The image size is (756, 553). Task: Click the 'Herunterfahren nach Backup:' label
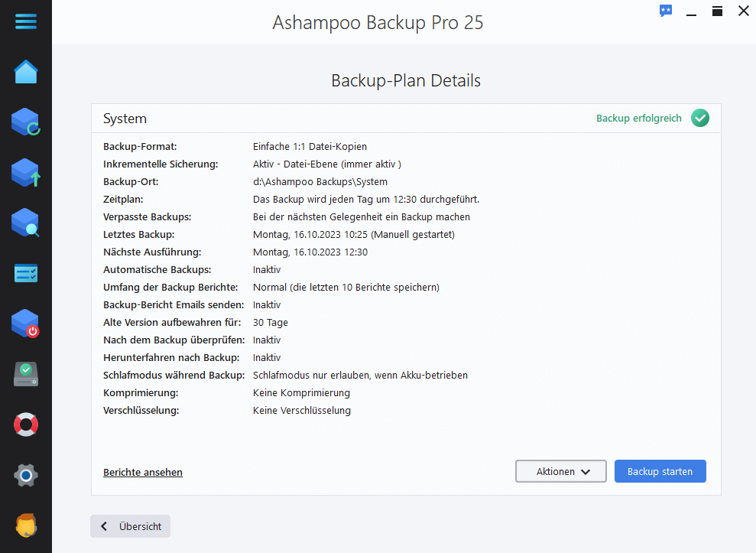pyautogui.click(x=172, y=357)
